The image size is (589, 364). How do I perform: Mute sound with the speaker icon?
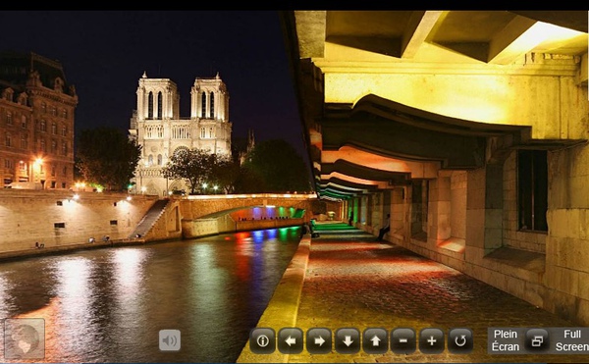(x=170, y=340)
